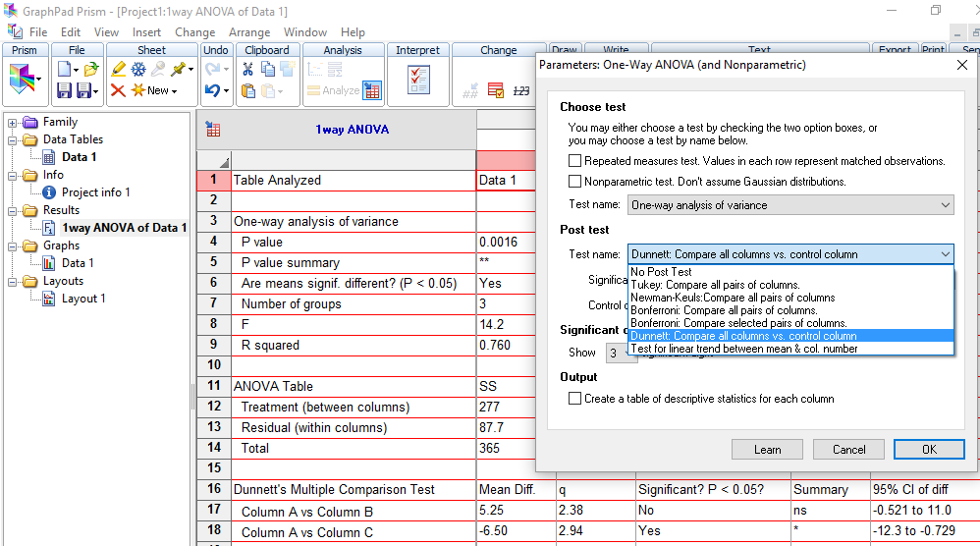Click the 1.23 decimal format icon
This screenshot has width=980, height=546.
[x=521, y=91]
